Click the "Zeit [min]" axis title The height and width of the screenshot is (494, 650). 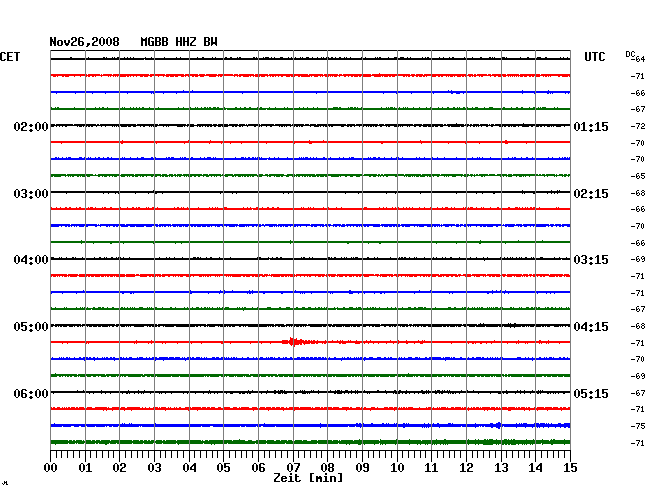coord(308,478)
